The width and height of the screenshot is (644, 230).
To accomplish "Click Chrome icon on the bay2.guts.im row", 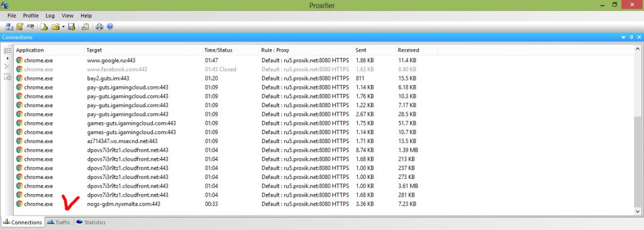I will pos(19,78).
